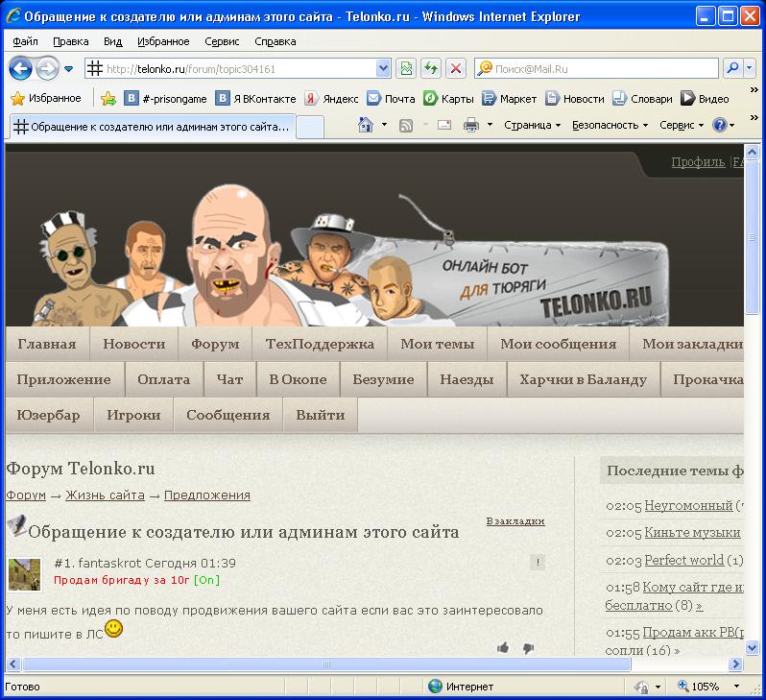Screen dimensions: 766x700
Task: Open the Чат navigation button
Action: 229,380
